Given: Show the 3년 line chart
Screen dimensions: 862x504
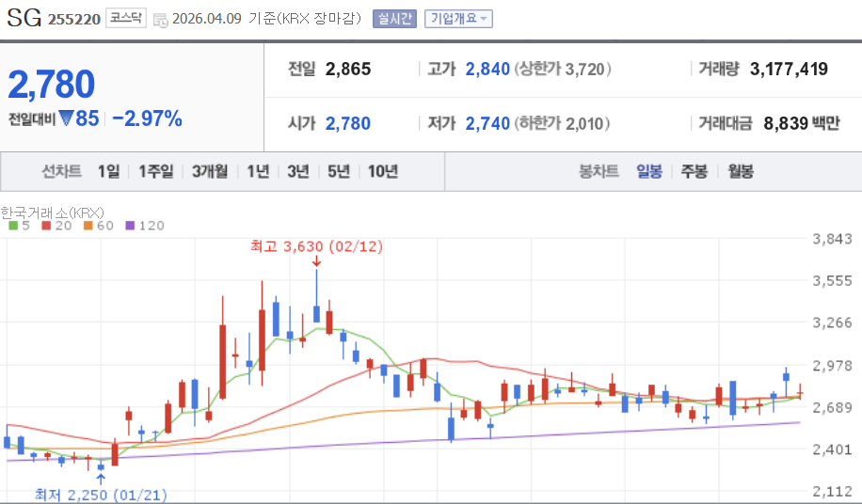Looking at the screenshot, I should (x=298, y=171).
